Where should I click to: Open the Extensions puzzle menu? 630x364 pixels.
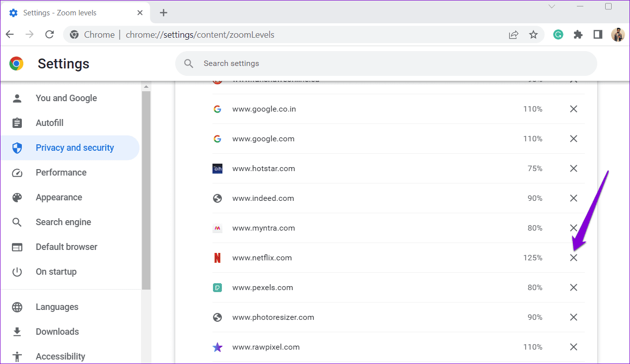578,35
